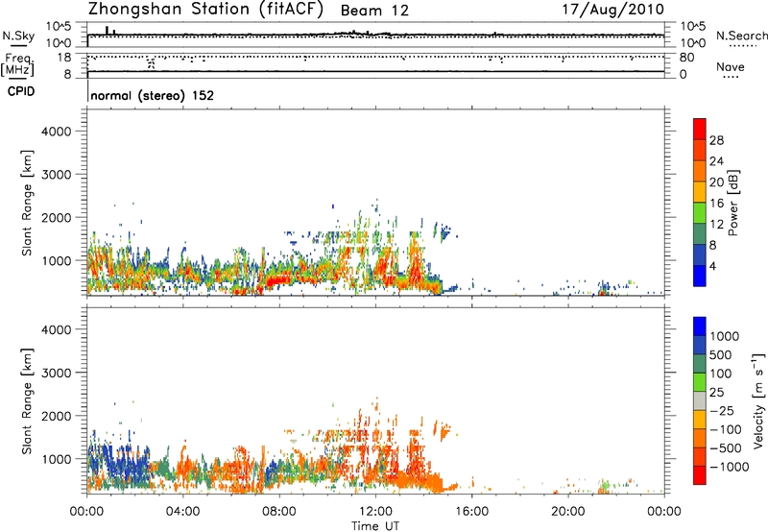The height and width of the screenshot is (532, 768).
Task: Click the Velocity colorbar tick label '-100'
Action: (x=725, y=429)
